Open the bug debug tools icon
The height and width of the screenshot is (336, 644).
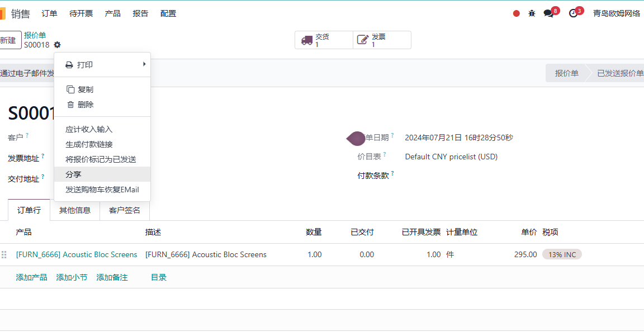click(532, 13)
